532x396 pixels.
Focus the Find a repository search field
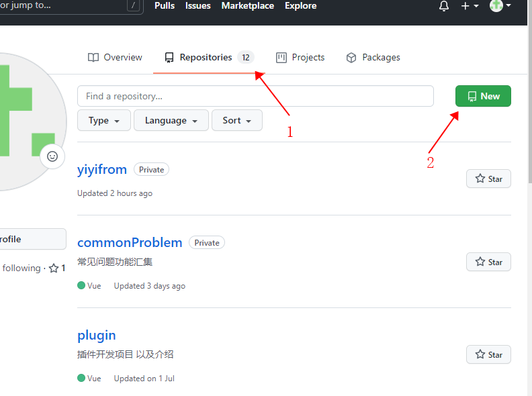pyautogui.click(x=255, y=96)
